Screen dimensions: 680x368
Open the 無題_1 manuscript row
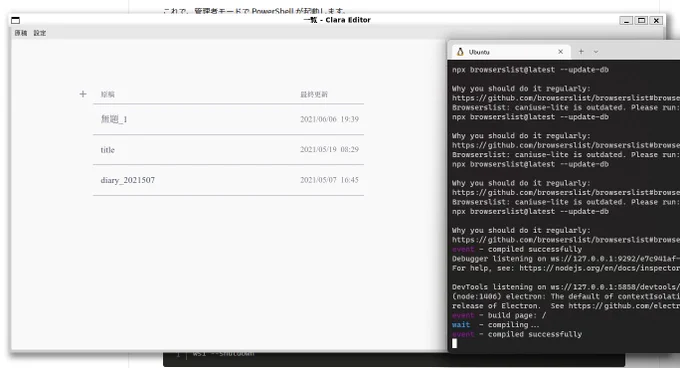tap(228, 119)
